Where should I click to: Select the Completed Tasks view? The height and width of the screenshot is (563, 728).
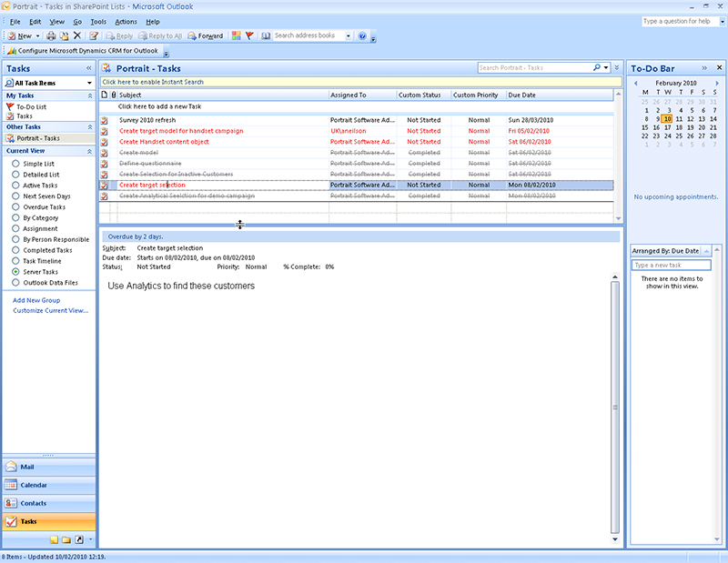[42, 250]
